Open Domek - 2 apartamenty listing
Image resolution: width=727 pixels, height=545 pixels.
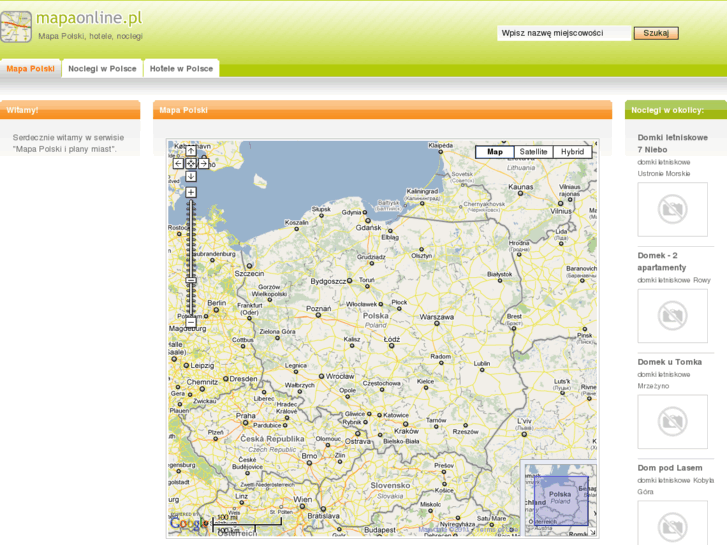pyautogui.click(x=662, y=262)
